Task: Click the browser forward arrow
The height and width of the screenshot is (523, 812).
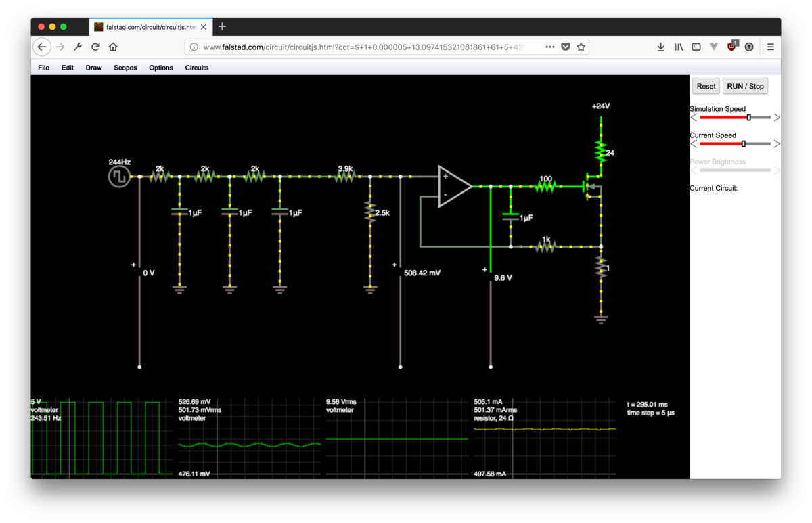Action: (60, 47)
